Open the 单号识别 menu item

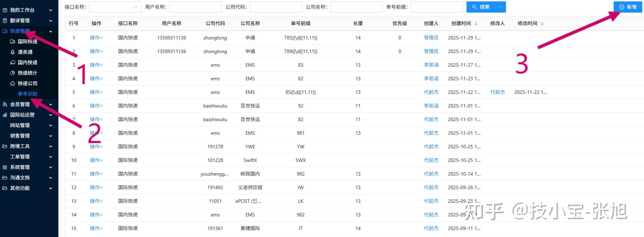(x=28, y=94)
